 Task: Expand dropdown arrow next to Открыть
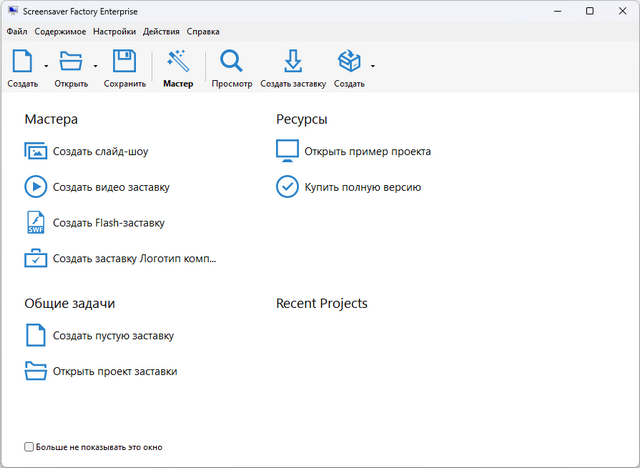(95, 67)
